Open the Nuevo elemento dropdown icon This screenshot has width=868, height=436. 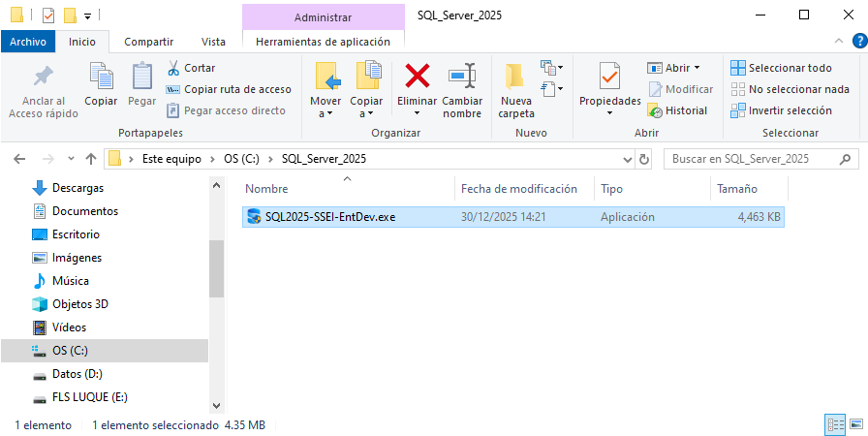pos(552,68)
